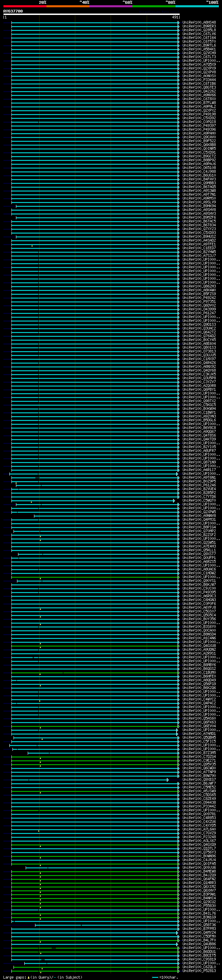Screen dimensions: 222x980
Task: Select the label UniRef100_C6T8X0
Action: (x=199, y=99)
